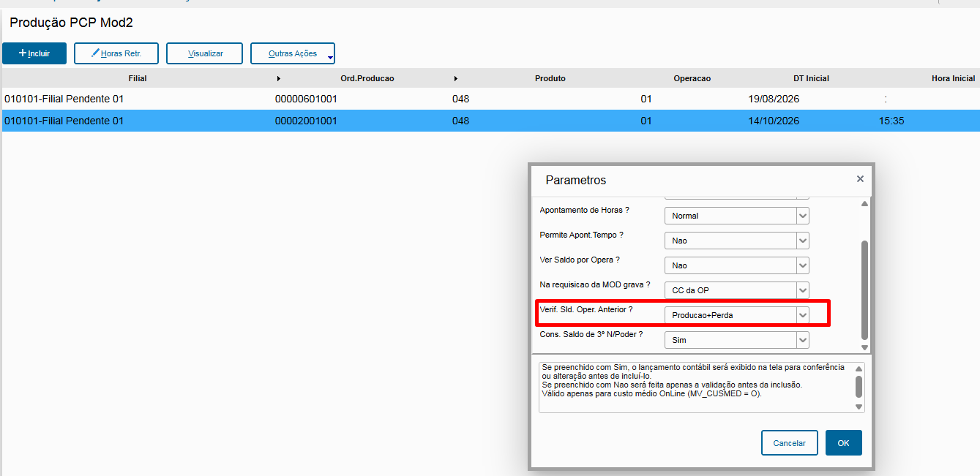Click the Ord.Producao column header
This screenshot has height=476, width=980.
tap(367, 78)
